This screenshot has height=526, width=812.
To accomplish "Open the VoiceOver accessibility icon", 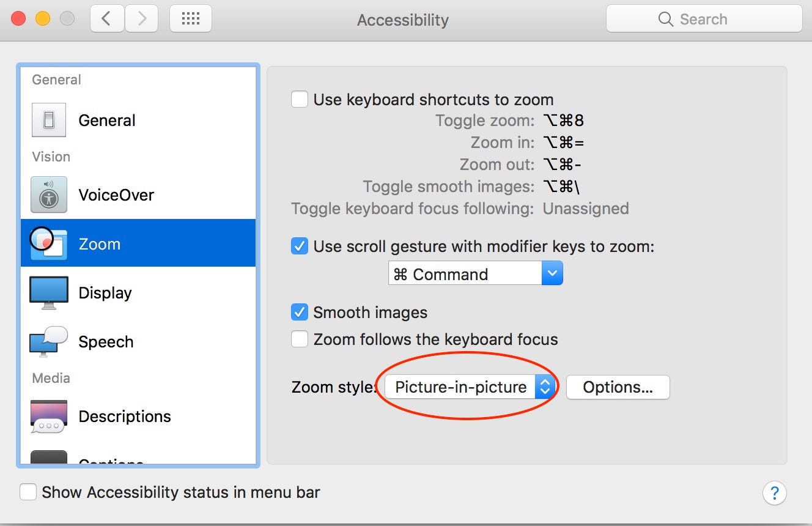I will point(49,194).
